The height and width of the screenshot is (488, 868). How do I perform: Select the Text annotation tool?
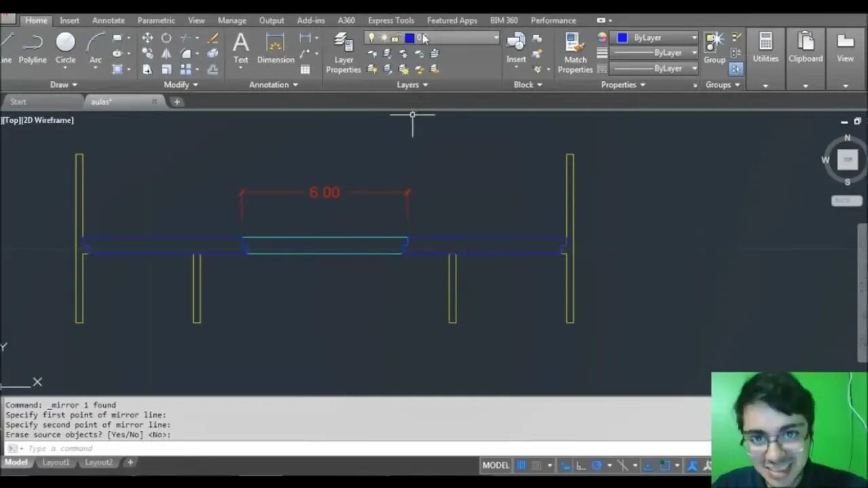[x=241, y=48]
